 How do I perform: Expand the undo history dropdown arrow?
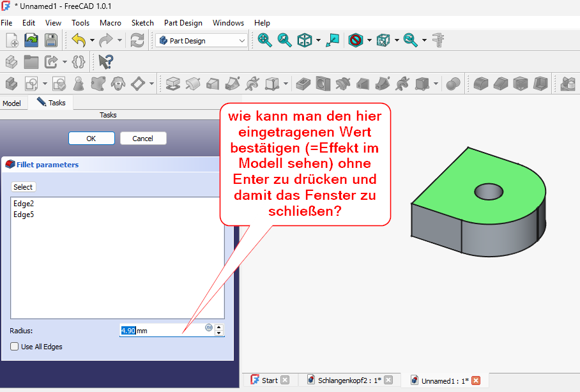click(92, 40)
